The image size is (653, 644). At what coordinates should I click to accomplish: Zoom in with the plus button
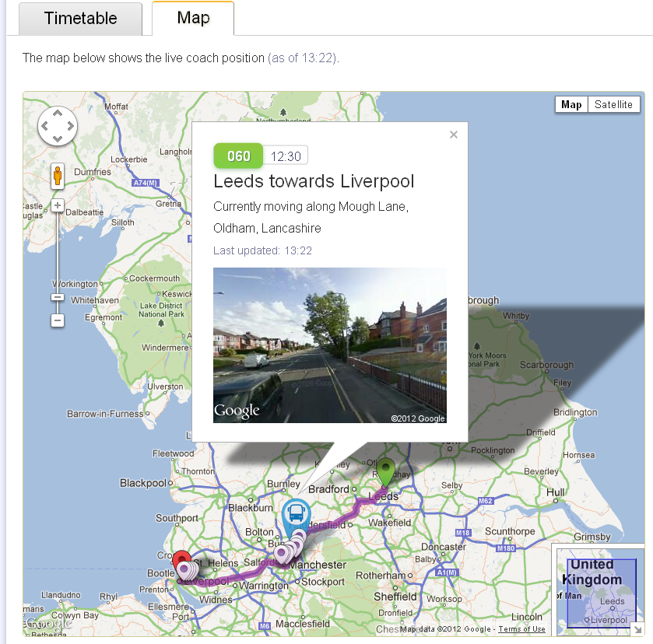coord(58,205)
